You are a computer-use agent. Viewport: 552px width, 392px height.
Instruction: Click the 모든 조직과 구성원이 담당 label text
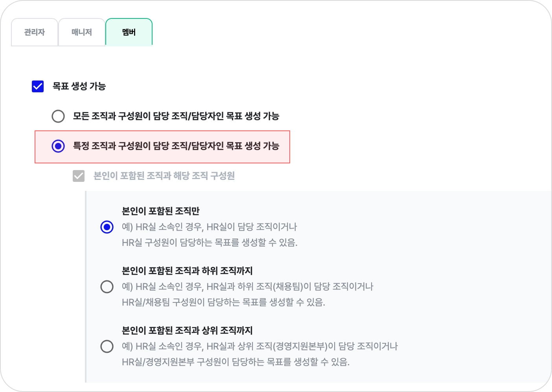point(176,116)
